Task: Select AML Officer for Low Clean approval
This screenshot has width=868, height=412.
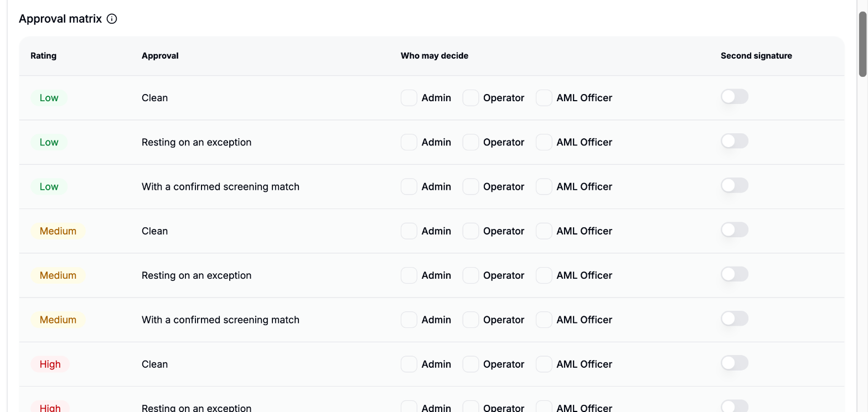Action: 544,98
